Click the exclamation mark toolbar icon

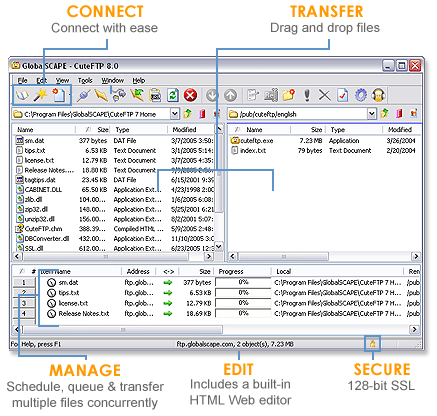tap(307, 95)
